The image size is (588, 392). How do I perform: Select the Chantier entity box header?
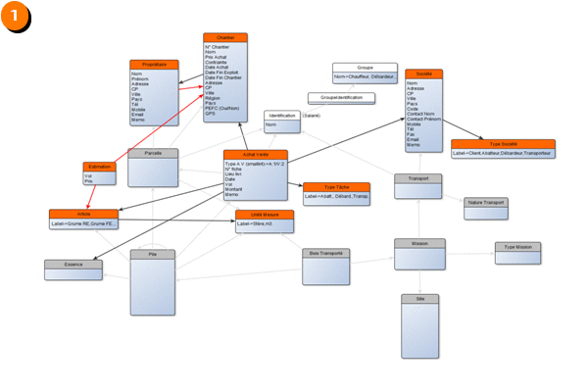[x=224, y=37]
